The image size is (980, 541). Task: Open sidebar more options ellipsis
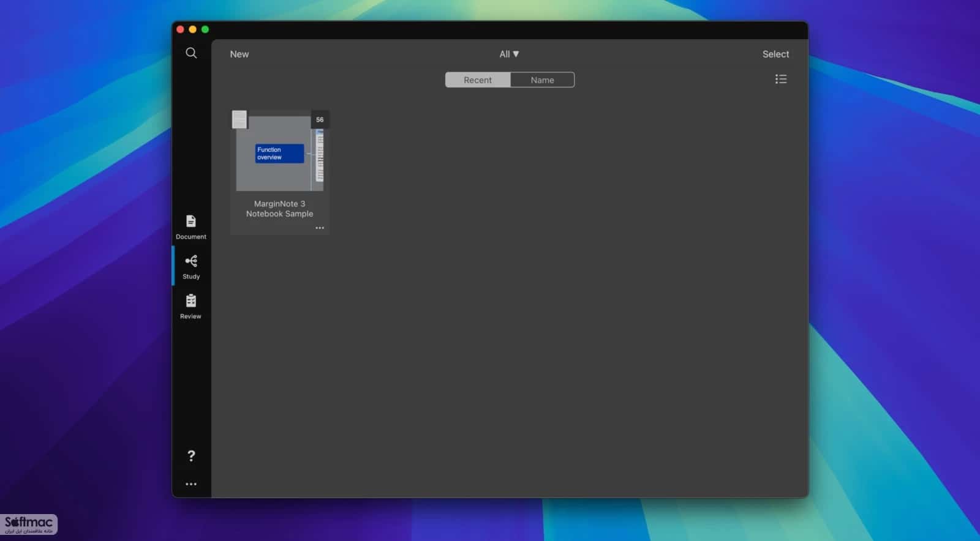(x=191, y=484)
